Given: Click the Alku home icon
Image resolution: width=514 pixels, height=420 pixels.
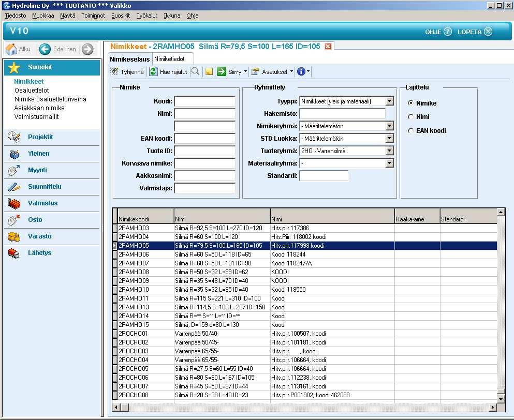Looking at the screenshot, I should coord(11,49).
